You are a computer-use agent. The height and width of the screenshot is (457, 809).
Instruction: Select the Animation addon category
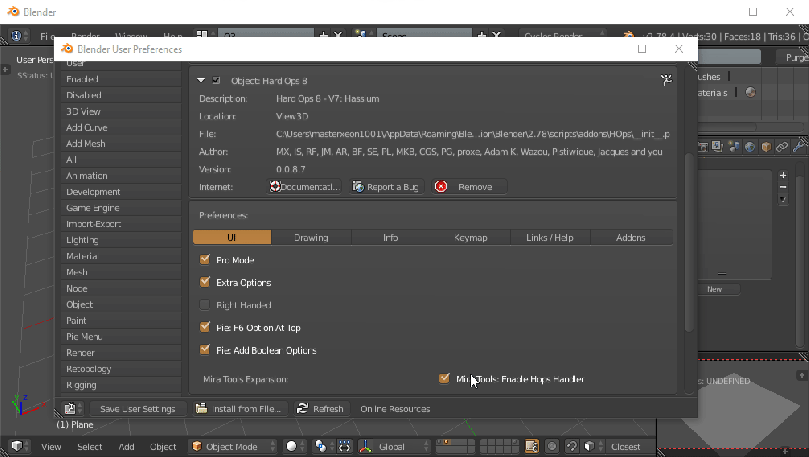(x=87, y=176)
